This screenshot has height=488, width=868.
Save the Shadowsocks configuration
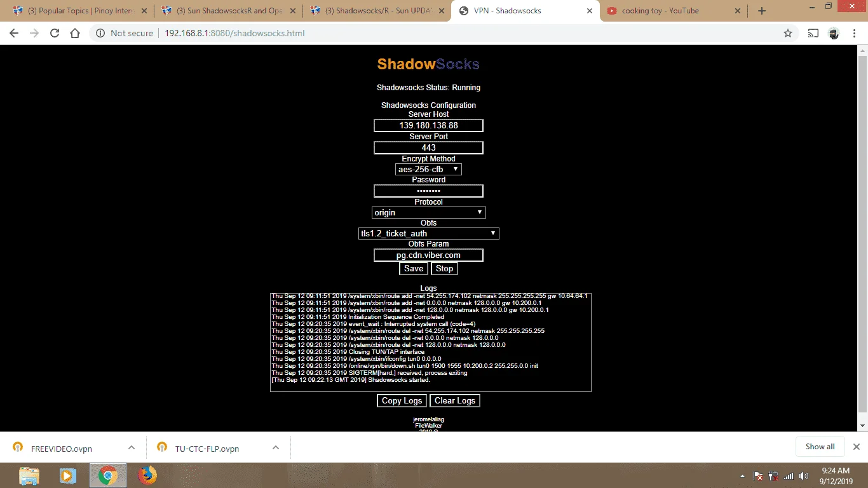point(414,268)
